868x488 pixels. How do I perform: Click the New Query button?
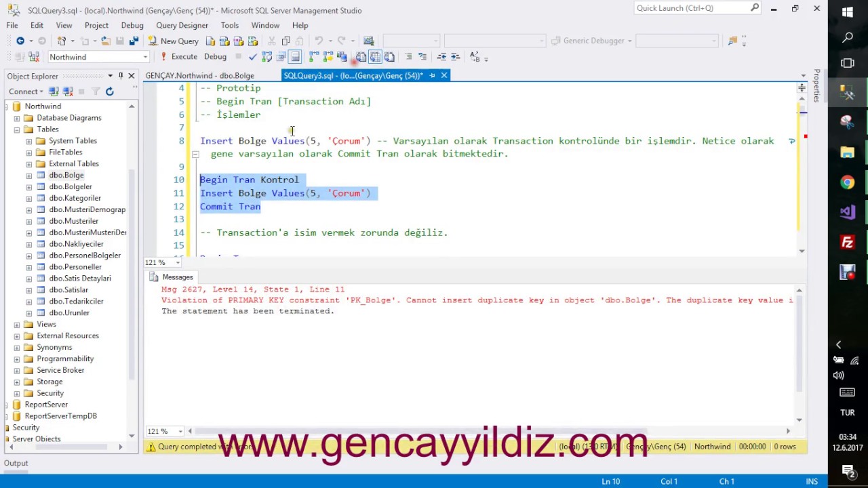pyautogui.click(x=173, y=41)
